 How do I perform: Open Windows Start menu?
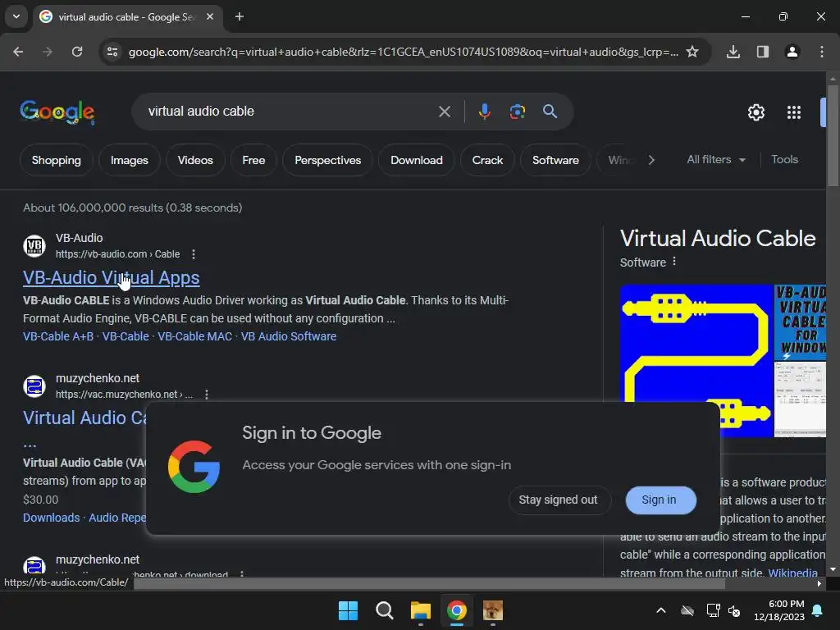pyautogui.click(x=348, y=610)
